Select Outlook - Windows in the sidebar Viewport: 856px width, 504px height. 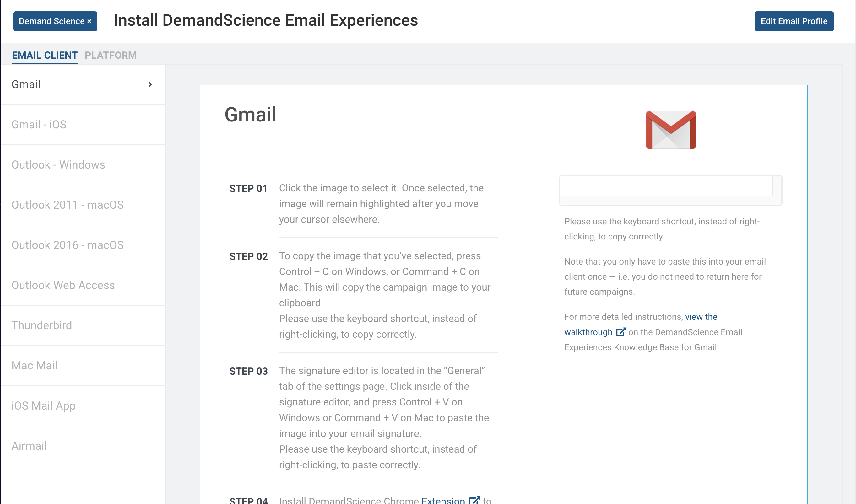(83, 165)
